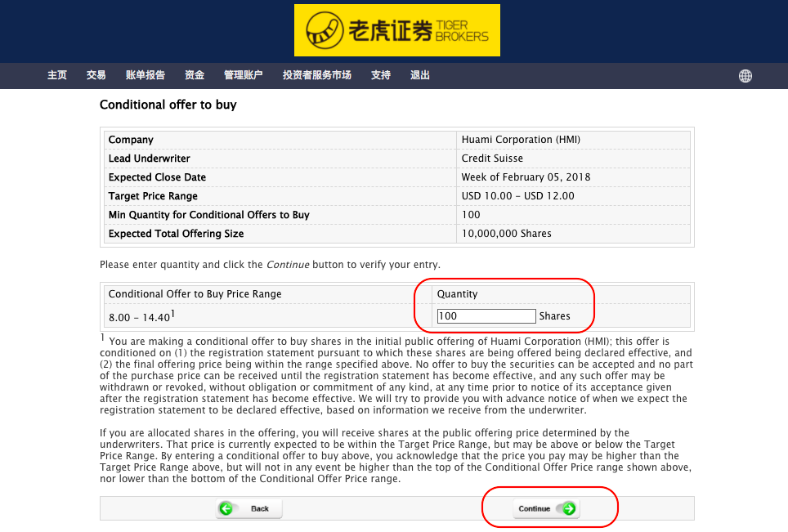Click Conditional Offer to Buy Price Range header
Image resolution: width=788 pixels, height=532 pixels.
[x=195, y=294]
